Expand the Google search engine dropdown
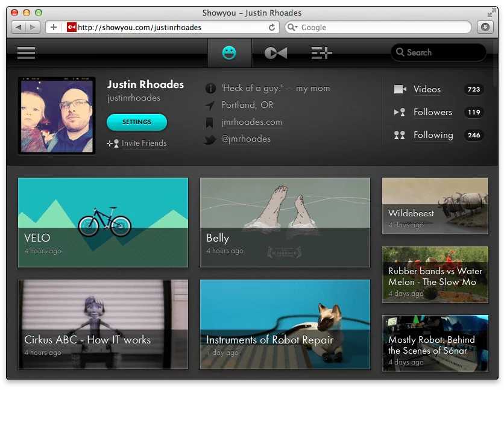This screenshot has height=441, width=504. [x=292, y=27]
